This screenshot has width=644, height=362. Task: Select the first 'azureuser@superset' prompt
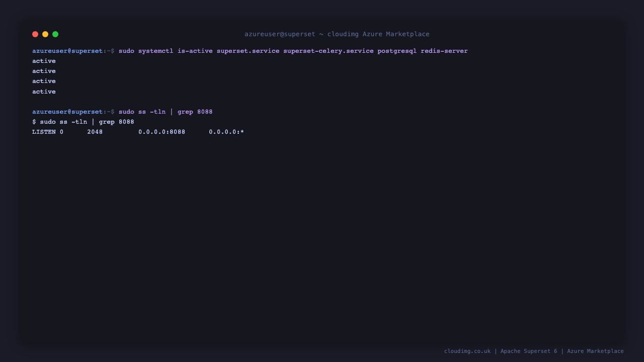click(67, 51)
